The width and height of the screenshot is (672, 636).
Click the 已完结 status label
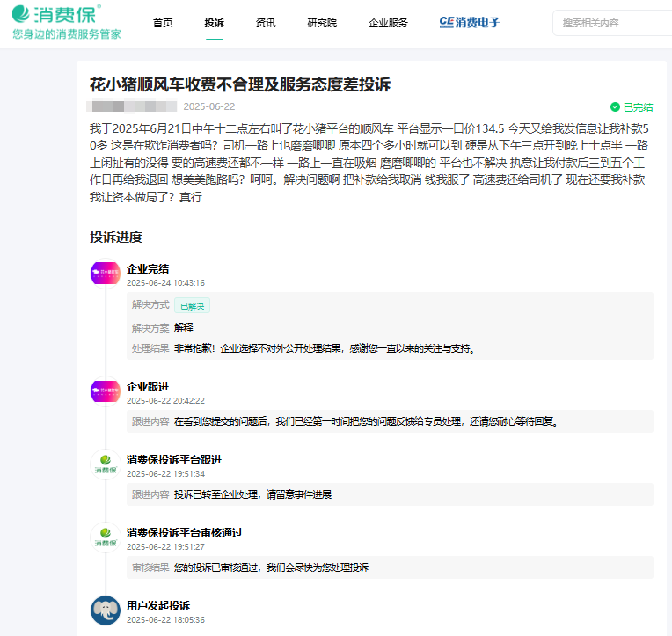coord(639,107)
